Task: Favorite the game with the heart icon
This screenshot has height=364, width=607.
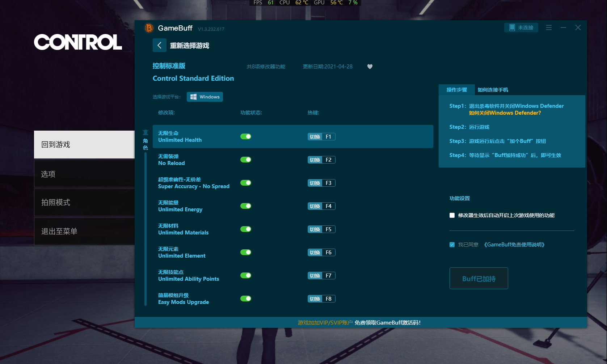Action: [x=370, y=67]
